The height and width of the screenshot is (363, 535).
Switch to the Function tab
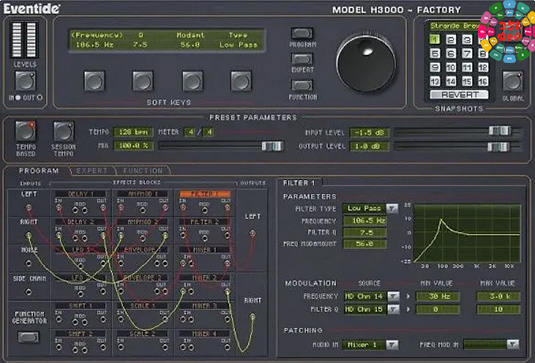click(143, 170)
